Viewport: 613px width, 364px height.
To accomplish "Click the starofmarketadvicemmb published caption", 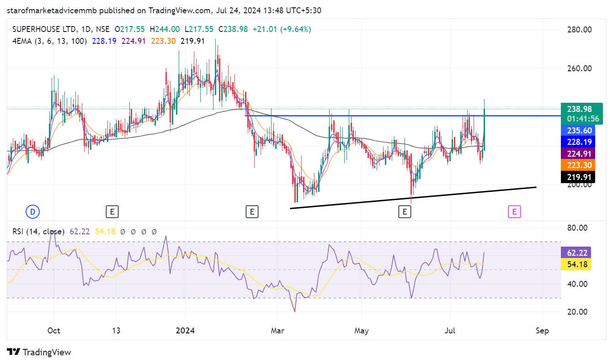I will tap(165, 10).
